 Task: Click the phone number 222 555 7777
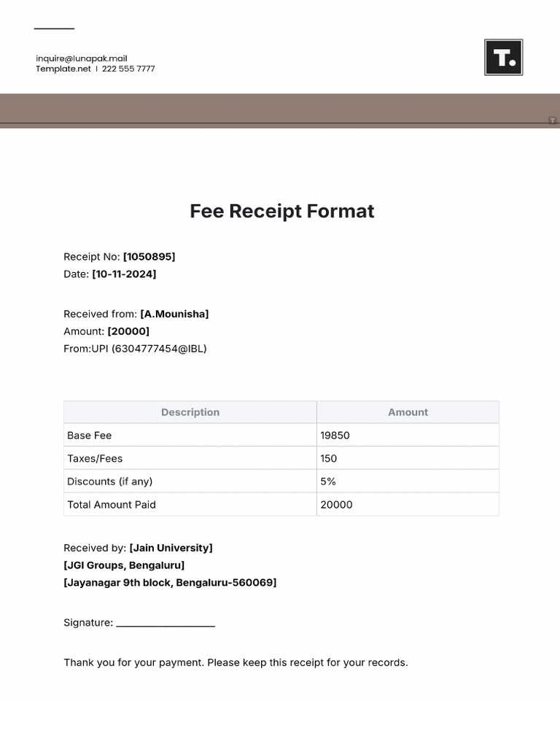click(x=128, y=69)
